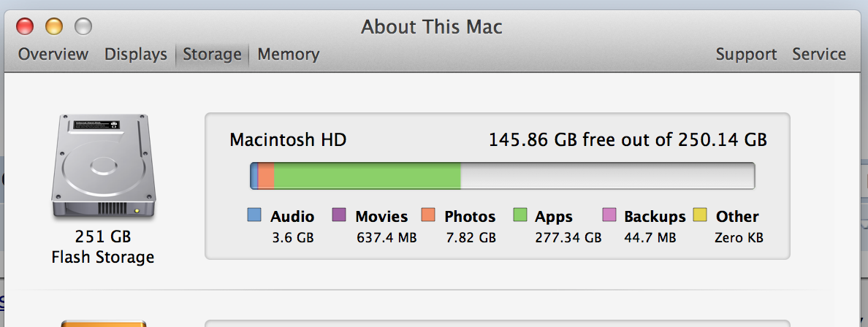Viewport: 868px width, 327px height.
Task: Click the green Apps segment of storage bar
Action: tap(368, 176)
